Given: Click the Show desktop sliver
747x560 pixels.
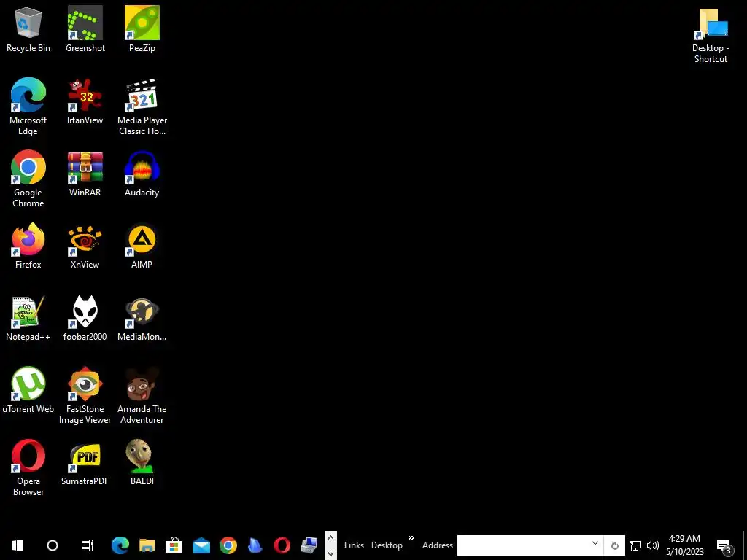Looking at the screenshot, I should pos(745,545).
